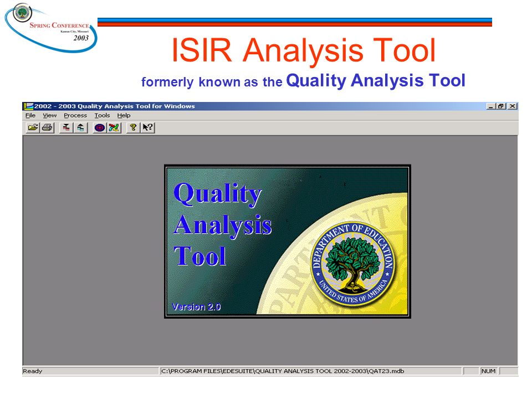Screen dimensions: 532x399
Task: Minimize the Quality Analysis Tool window
Action: [490, 106]
